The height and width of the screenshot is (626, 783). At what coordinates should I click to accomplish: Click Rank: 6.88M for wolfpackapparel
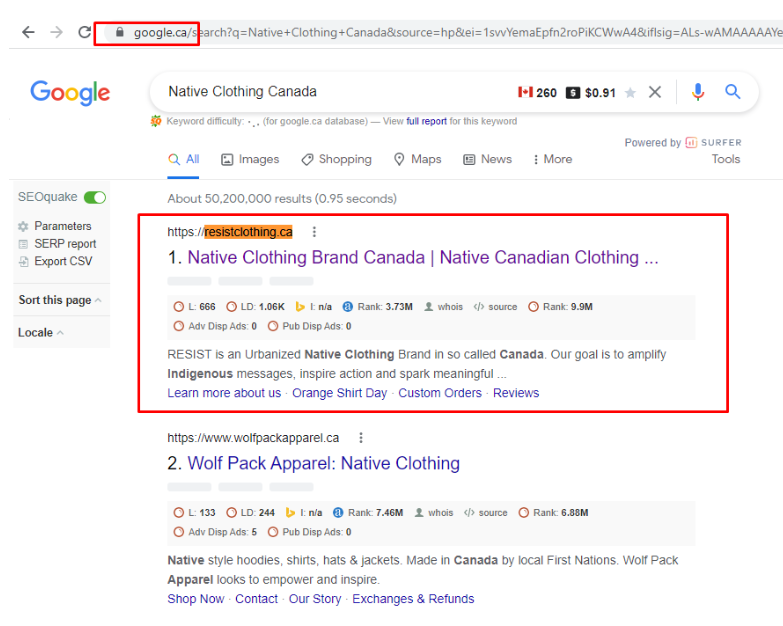[553, 513]
